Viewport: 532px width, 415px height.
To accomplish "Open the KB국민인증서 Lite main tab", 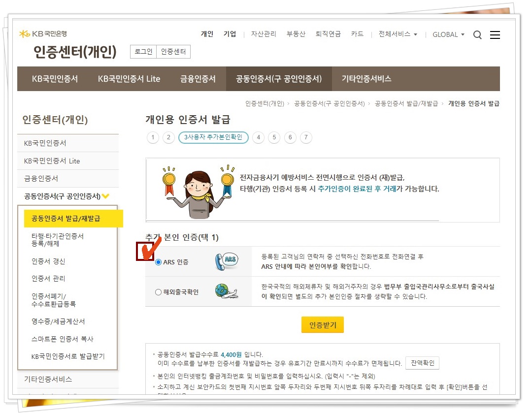I will 129,79.
